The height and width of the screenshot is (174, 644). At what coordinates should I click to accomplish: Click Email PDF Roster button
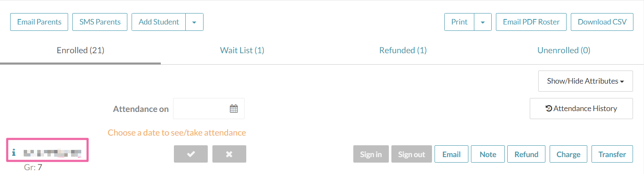tap(531, 22)
